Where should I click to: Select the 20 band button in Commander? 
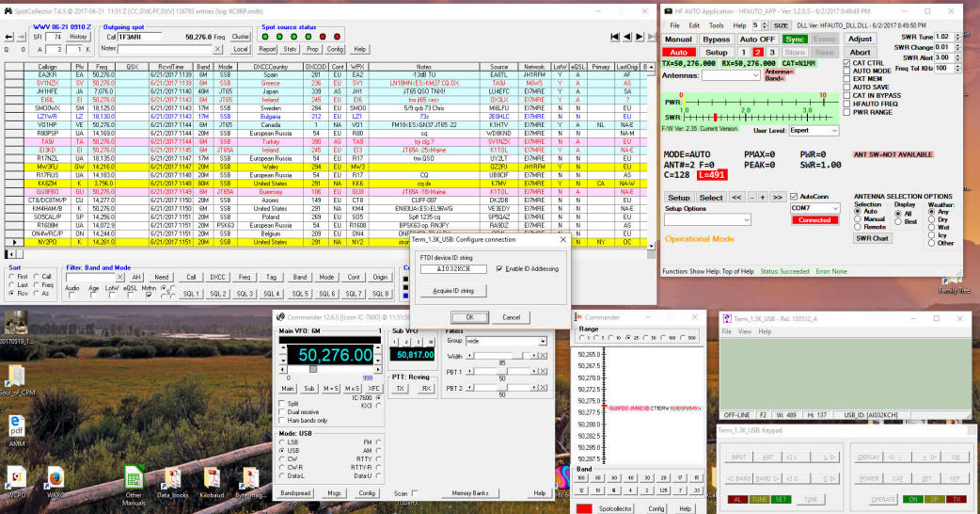(663, 477)
